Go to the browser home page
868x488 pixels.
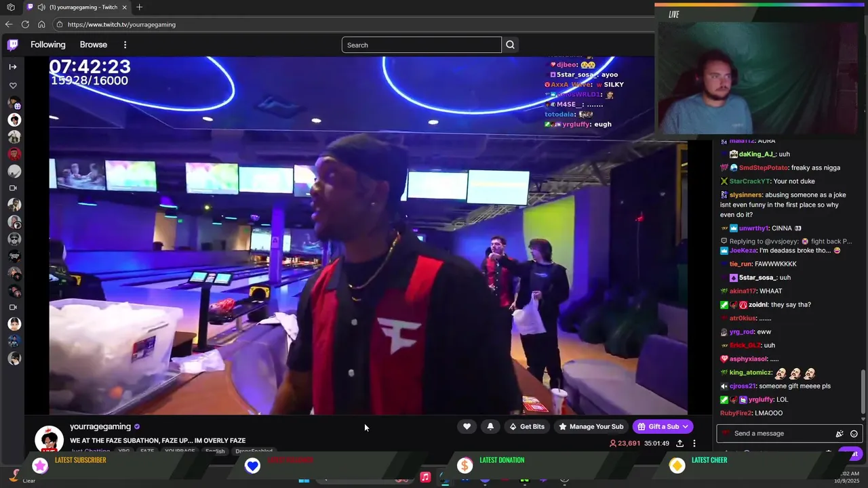pos(41,24)
